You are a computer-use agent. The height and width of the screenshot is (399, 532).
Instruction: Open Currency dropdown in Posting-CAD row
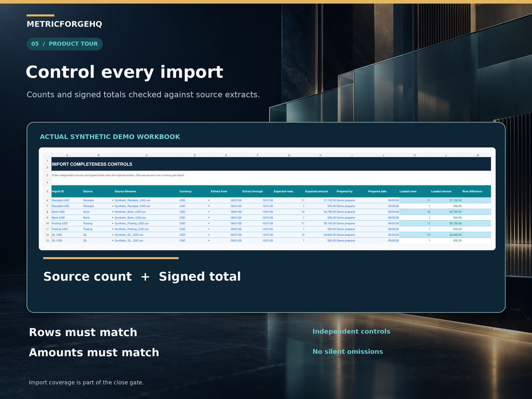[209, 229]
